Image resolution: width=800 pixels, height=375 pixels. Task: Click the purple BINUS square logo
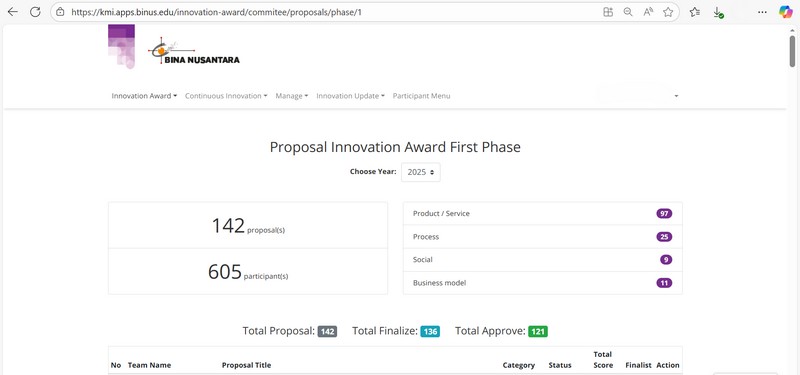tap(121, 46)
